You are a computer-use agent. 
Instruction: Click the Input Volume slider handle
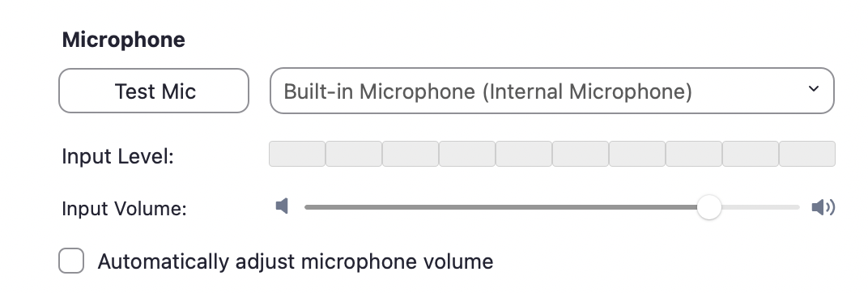coord(709,207)
